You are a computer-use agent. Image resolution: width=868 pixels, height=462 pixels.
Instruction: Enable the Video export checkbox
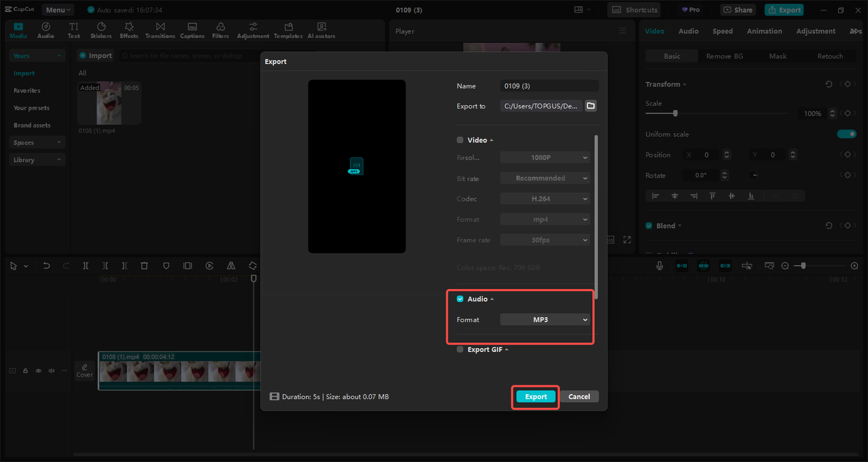coord(460,140)
